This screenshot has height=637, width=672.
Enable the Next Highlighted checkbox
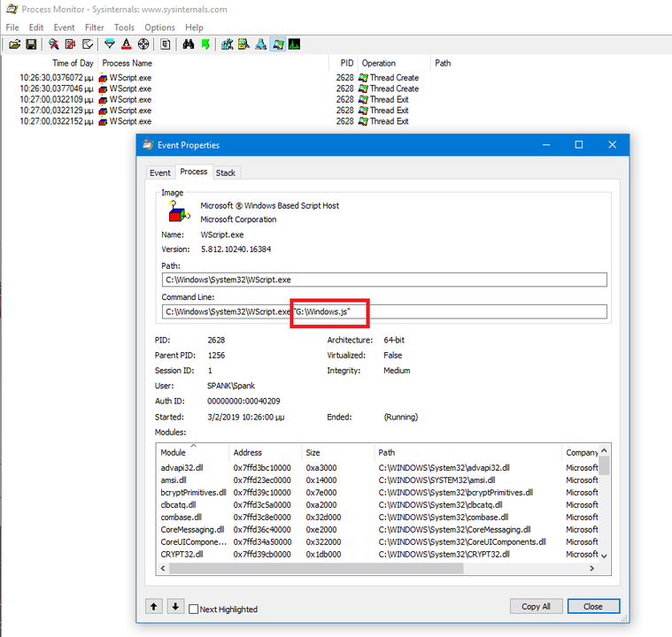click(x=194, y=610)
